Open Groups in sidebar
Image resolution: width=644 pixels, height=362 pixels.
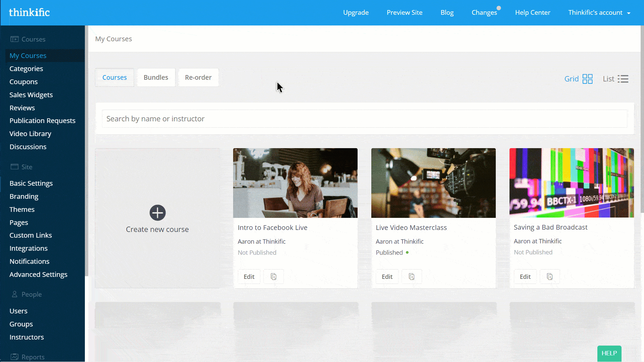point(21,324)
